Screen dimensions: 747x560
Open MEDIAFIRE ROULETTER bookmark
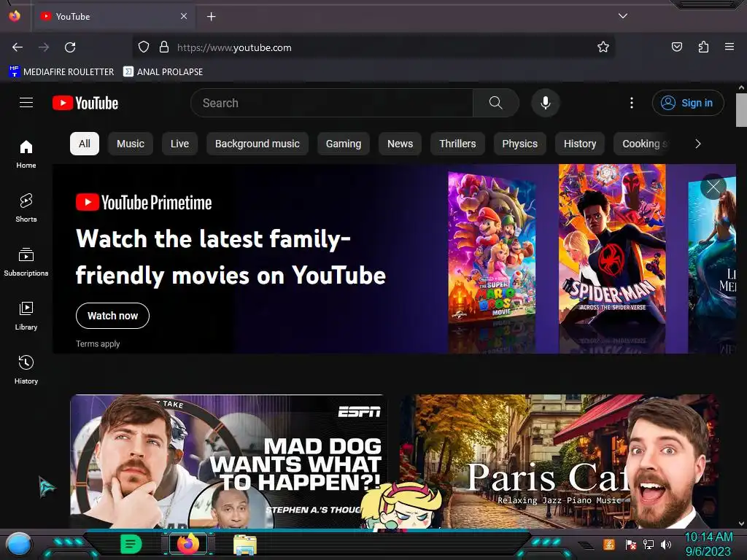pyautogui.click(x=61, y=72)
